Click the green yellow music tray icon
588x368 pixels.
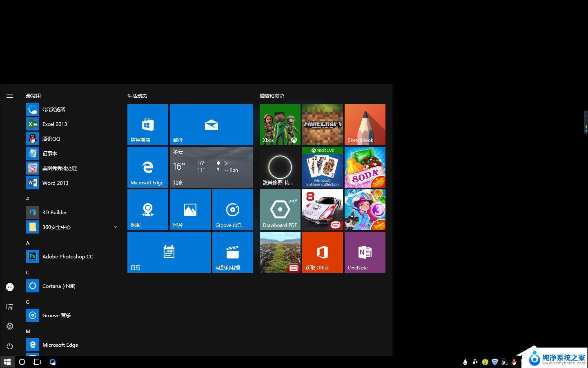tap(485, 362)
